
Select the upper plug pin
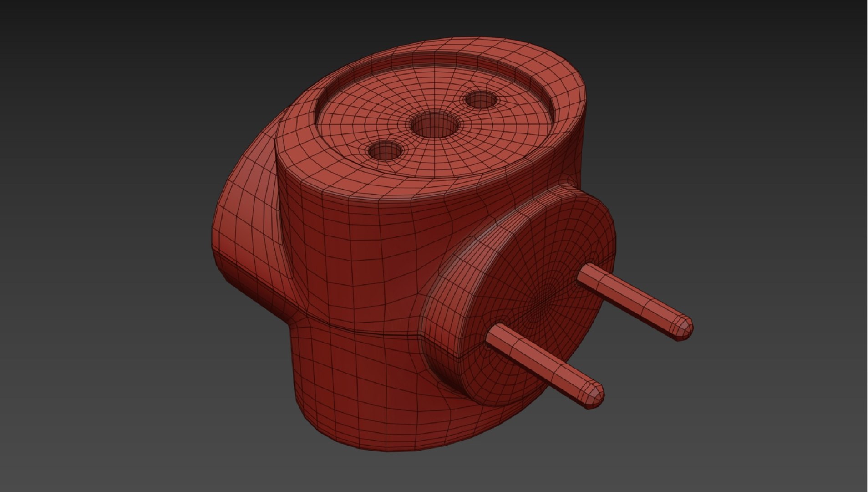tap(635, 302)
